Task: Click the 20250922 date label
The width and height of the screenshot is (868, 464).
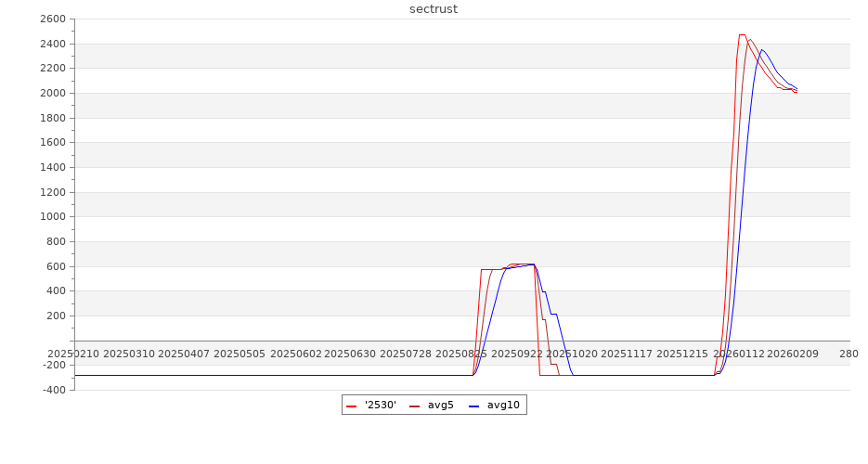Action: 517,354
